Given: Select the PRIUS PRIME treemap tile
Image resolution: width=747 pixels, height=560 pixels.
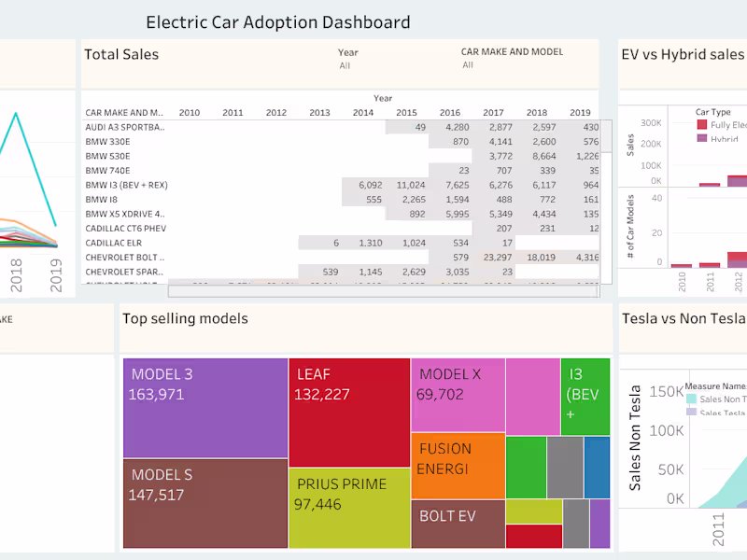Looking at the screenshot, I should (349, 508).
